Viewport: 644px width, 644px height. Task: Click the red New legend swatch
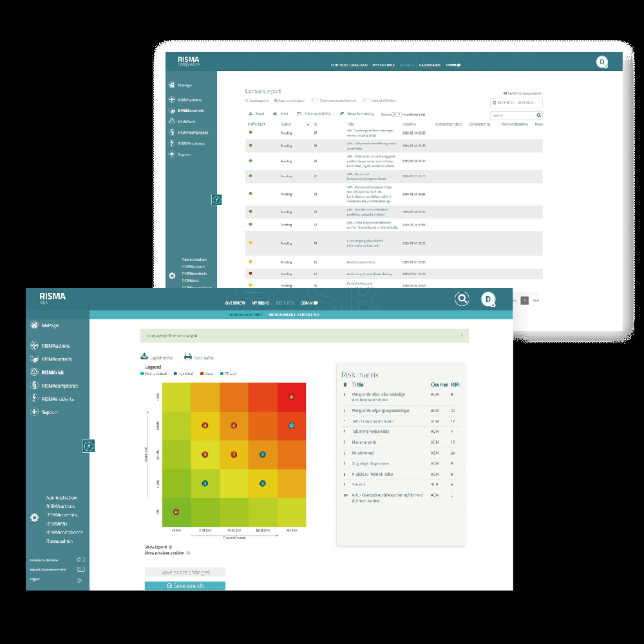point(202,374)
